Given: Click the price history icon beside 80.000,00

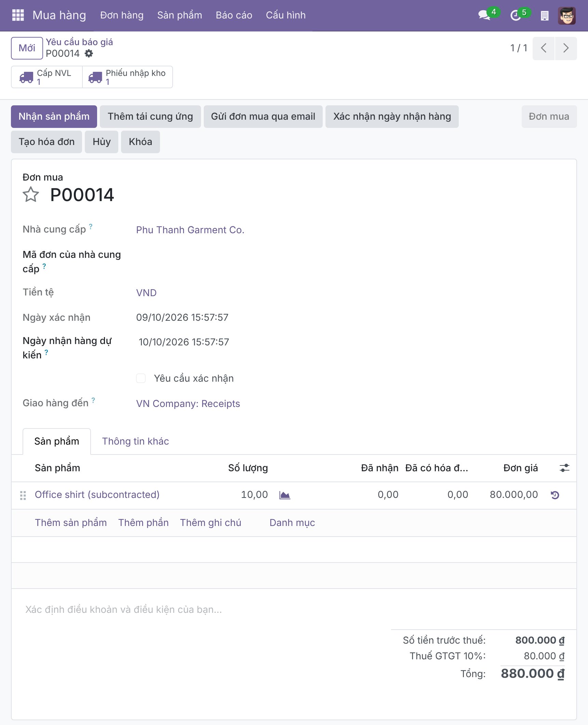Looking at the screenshot, I should [x=555, y=495].
